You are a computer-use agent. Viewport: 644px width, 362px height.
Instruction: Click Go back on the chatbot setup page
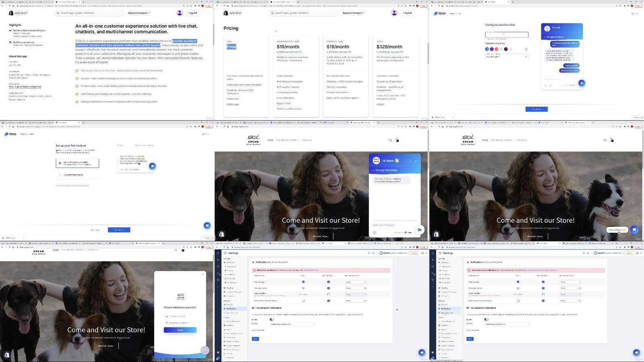point(95,230)
